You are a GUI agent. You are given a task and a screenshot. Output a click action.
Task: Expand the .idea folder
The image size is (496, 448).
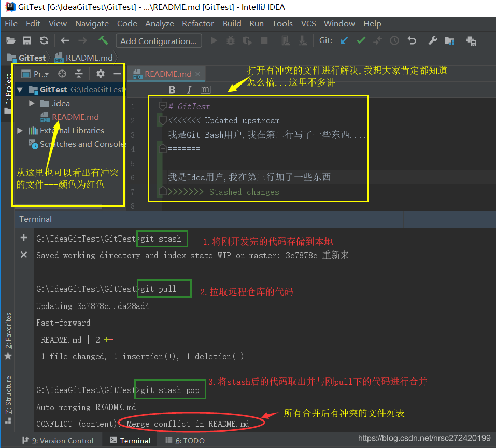point(32,104)
